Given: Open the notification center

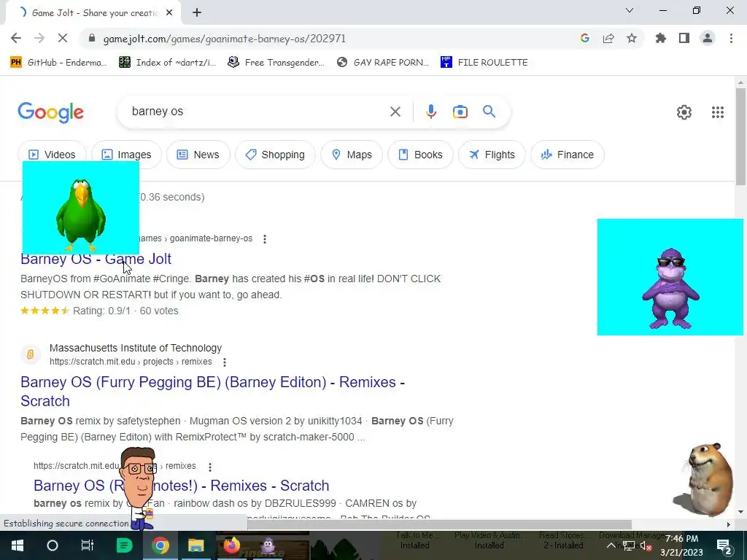Looking at the screenshot, I should point(724,546).
